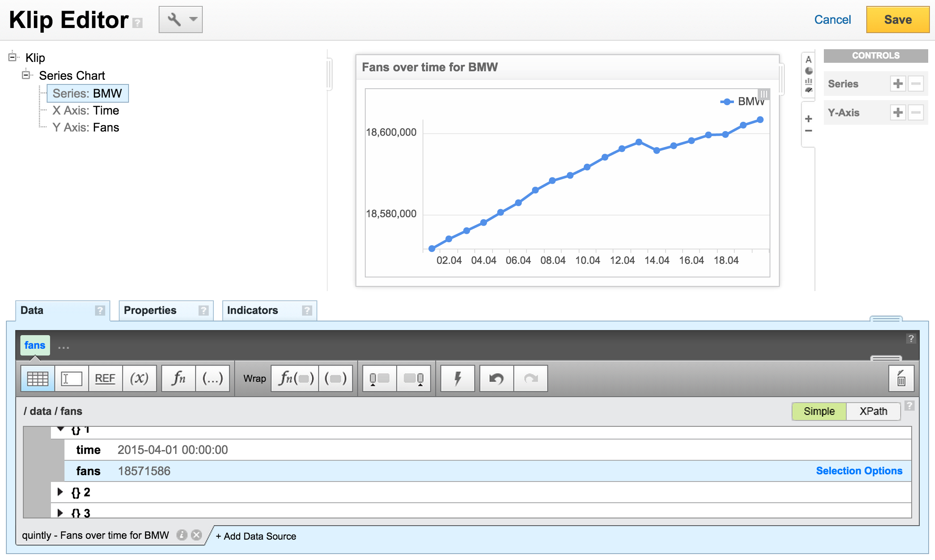Redo the formula change
This screenshot has height=560, width=935.
(530, 378)
